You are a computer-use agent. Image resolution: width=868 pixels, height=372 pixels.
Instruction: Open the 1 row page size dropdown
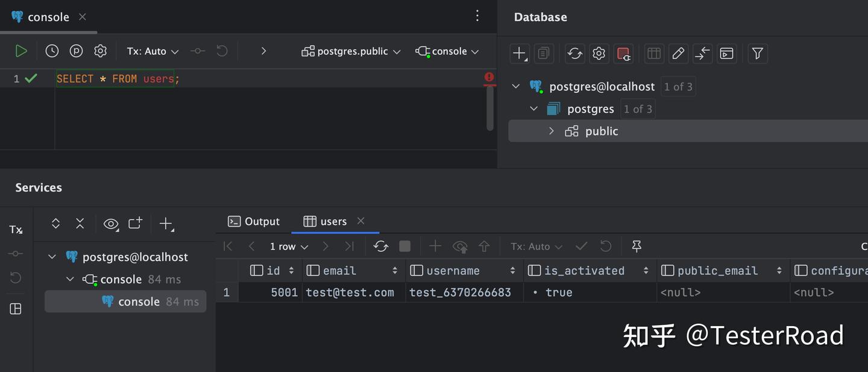(x=288, y=246)
